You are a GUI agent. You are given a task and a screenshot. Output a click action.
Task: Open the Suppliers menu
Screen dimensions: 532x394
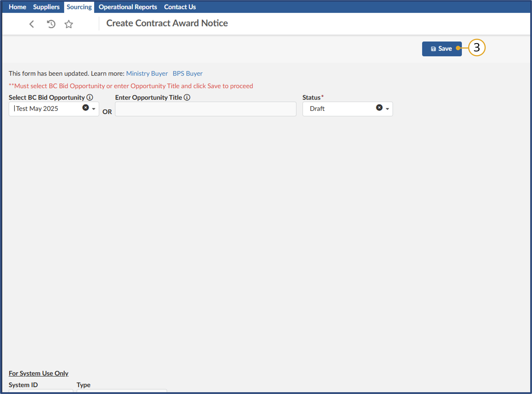[46, 7]
